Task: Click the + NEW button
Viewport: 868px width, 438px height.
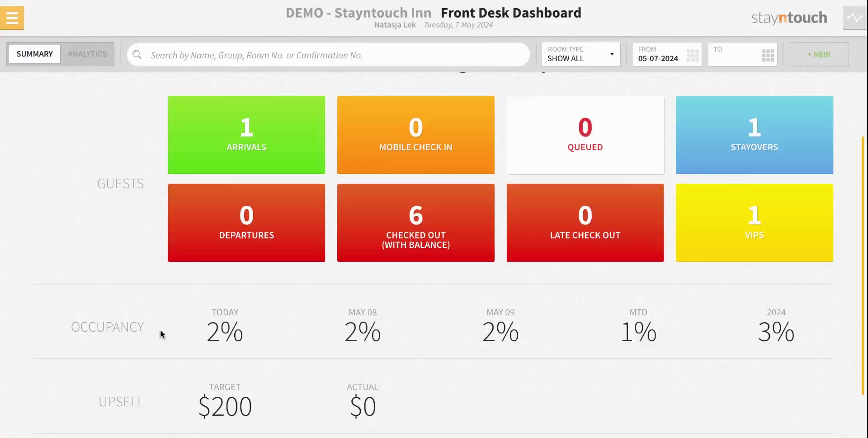Action: click(x=819, y=54)
